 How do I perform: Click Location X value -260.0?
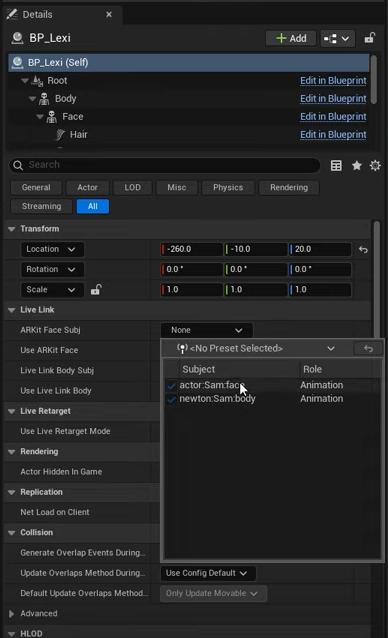coord(192,249)
